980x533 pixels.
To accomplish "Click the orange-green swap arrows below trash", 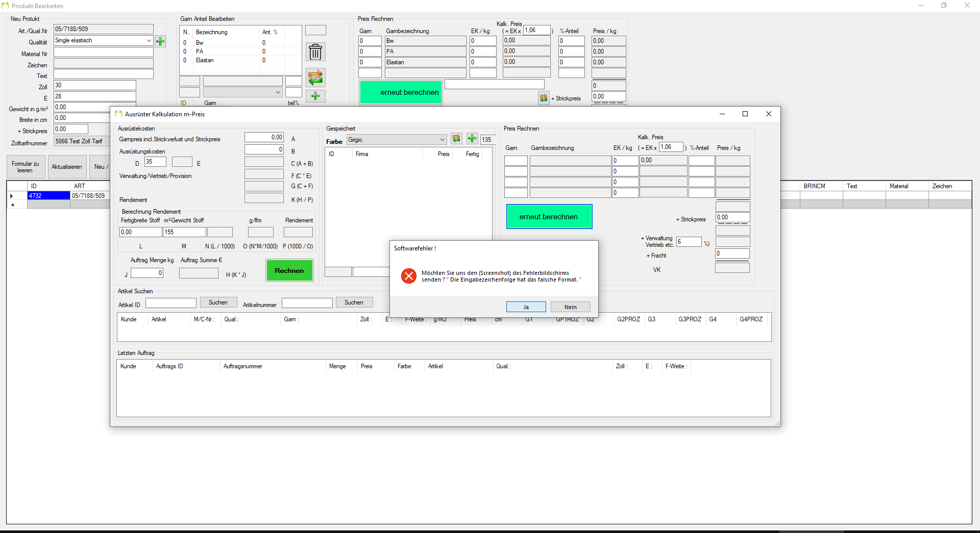I will click(315, 78).
